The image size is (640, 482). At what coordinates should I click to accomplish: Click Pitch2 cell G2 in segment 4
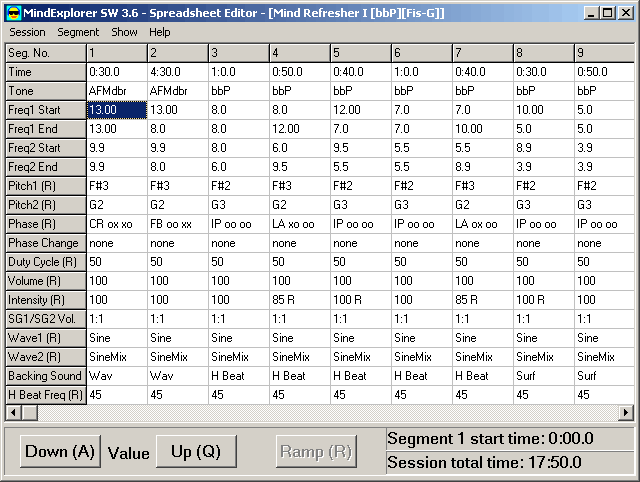300,205
